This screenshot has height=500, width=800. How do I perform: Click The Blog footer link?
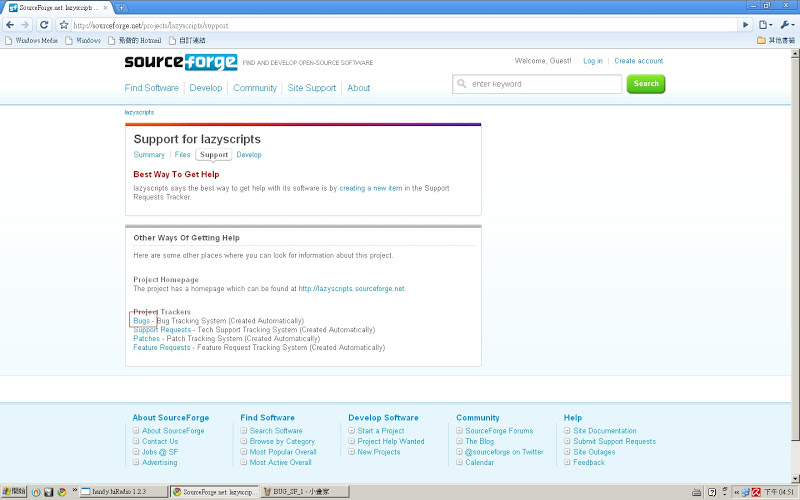coord(480,441)
